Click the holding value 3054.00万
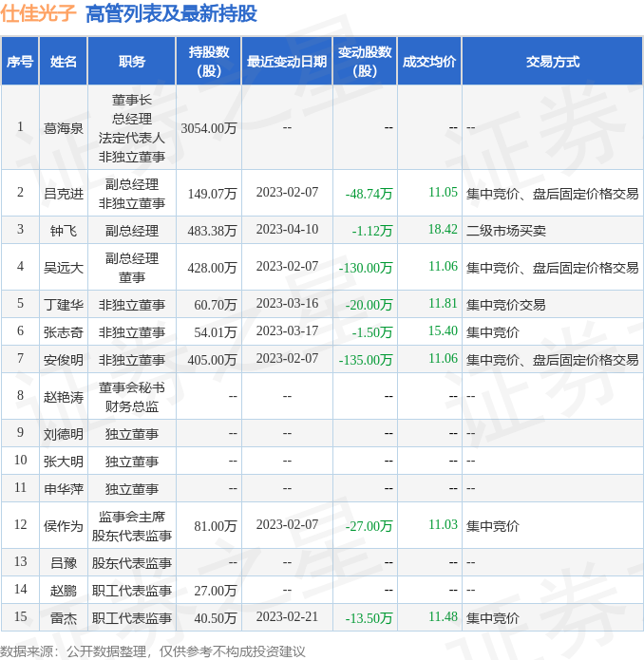The width and height of the screenshot is (644, 660). click(209, 128)
